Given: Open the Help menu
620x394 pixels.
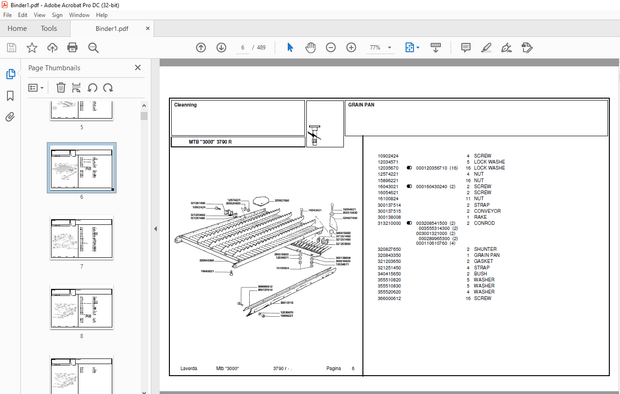Looking at the screenshot, I should (x=102, y=15).
